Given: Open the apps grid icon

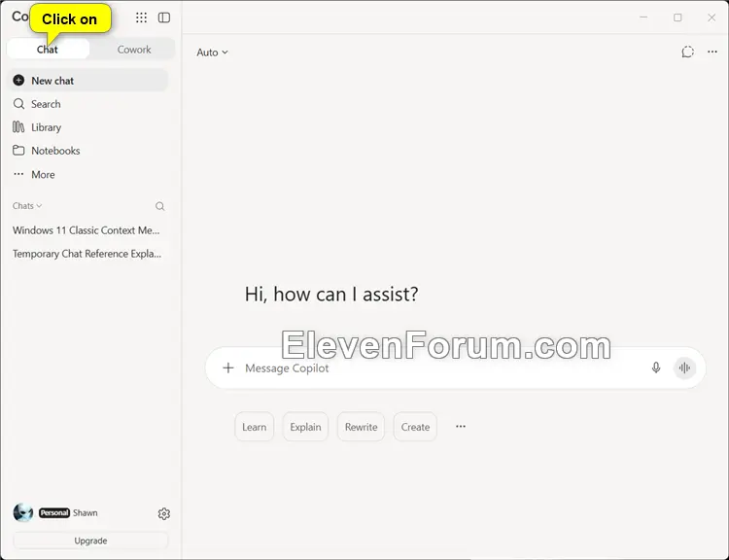Looking at the screenshot, I should coord(141,17).
